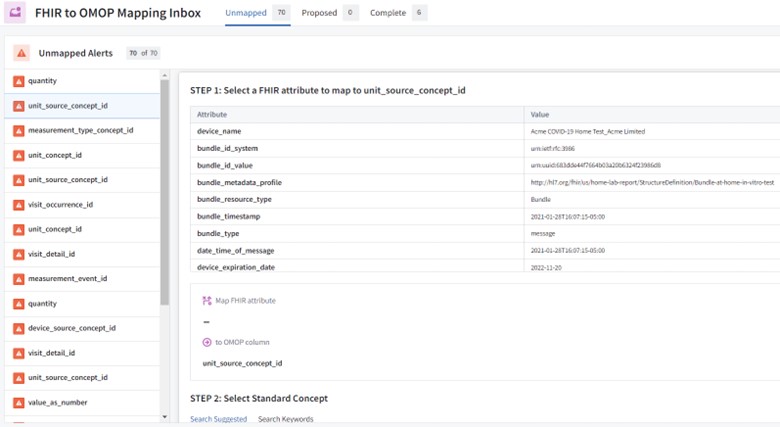Click the scrollbar down arrow in alert list
The image size is (780, 427).
pyautogui.click(x=165, y=417)
